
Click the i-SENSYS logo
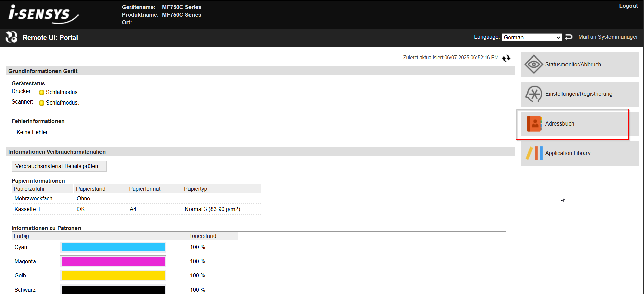pos(43,15)
